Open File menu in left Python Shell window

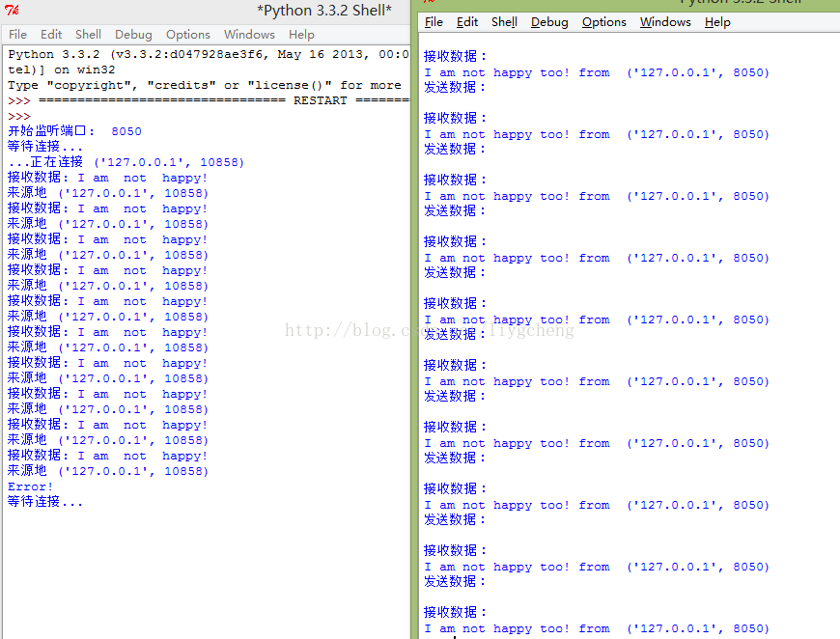coord(17,35)
